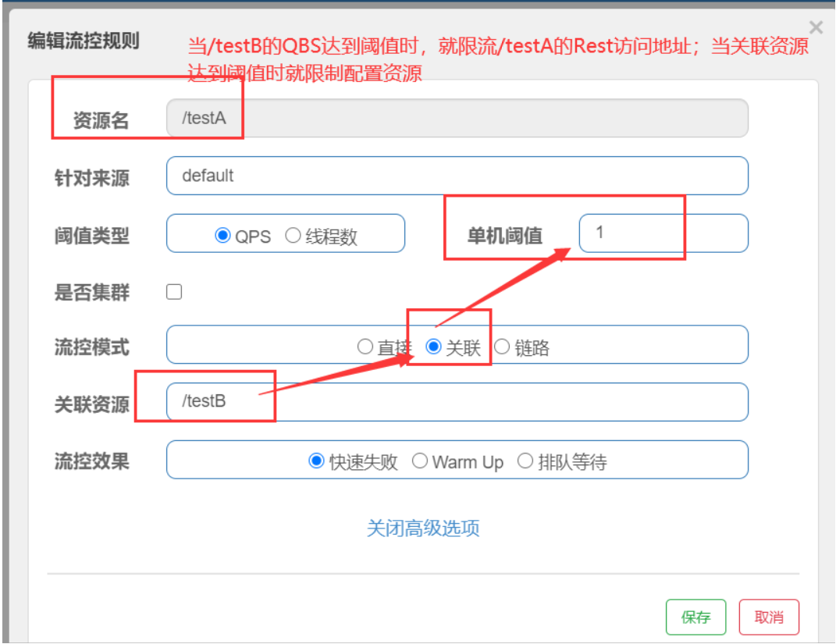Image resolution: width=836 pixels, height=644 pixels.
Task: Enable the 是否集群 checkbox
Action: tap(174, 292)
